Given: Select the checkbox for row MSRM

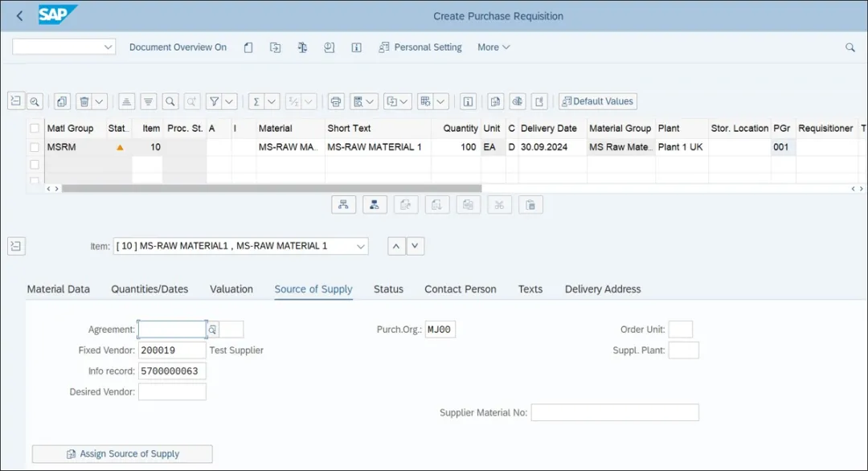Looking at the screenshot, I should (35, 147).
